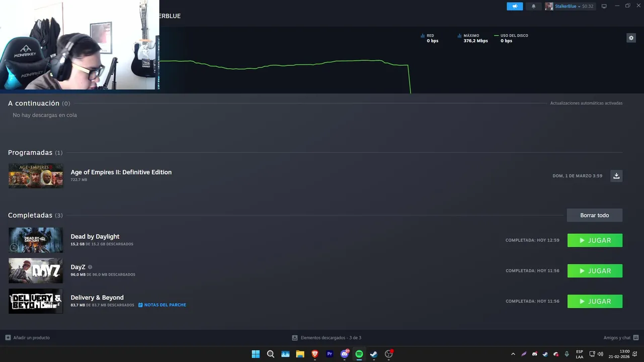Open Brave browser from taskbar
Screen dimensions: 644x362
[315, 354]
